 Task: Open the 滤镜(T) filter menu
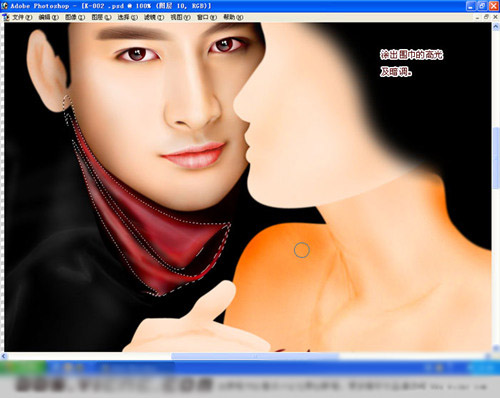pyautogui.click(x=154, y=17)
